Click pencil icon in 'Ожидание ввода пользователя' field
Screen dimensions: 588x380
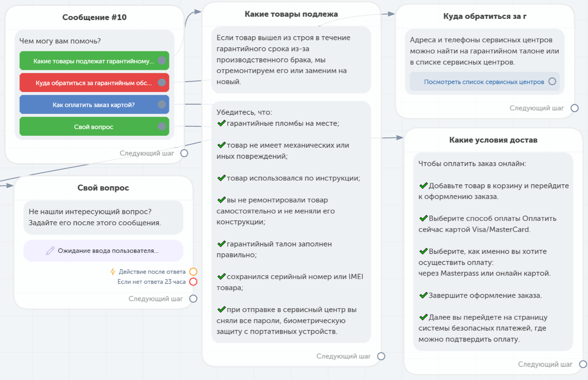pos(50,251)
